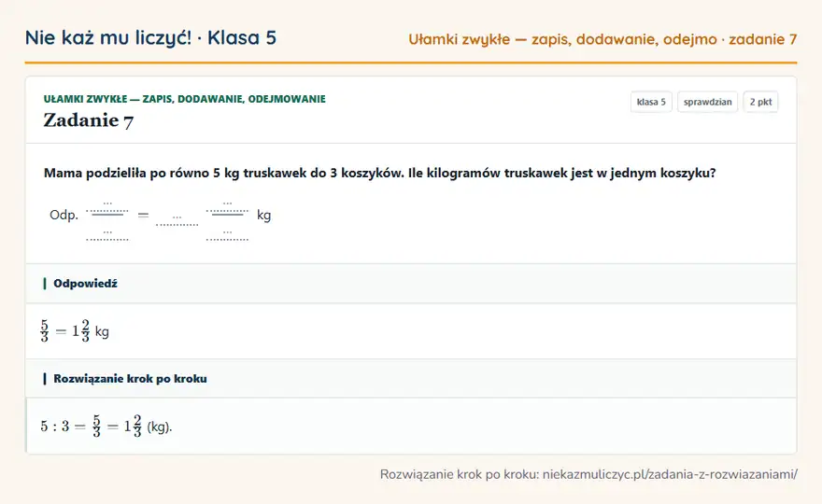Click the answer '5/3 = 1 2/3 kg'
Image resolution: width=822 pixels, height=504 pixels.
75,331
